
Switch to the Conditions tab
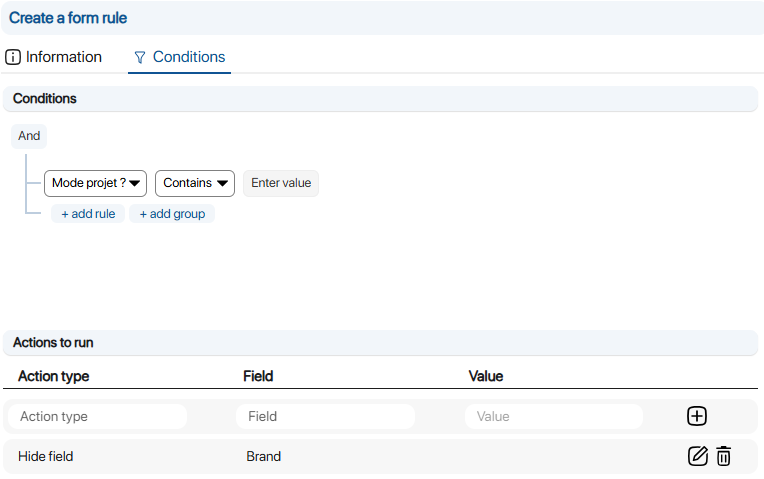click(x=188, y=57)
